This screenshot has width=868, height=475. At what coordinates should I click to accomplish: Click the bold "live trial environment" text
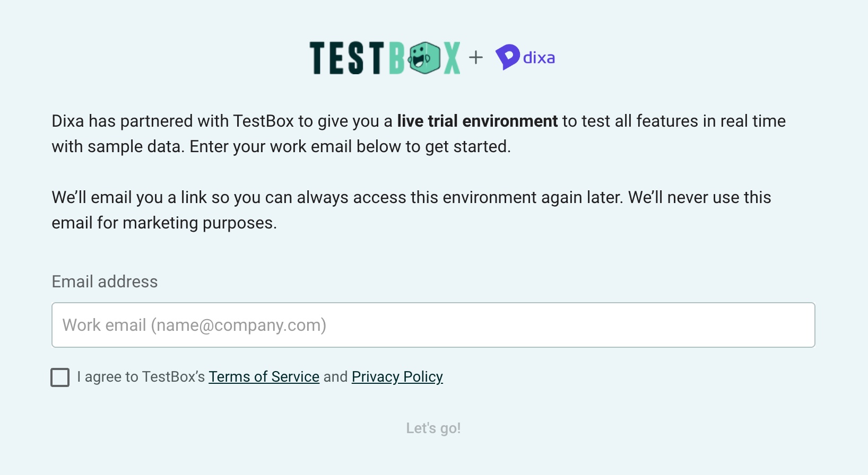click(x=478, y=121)
